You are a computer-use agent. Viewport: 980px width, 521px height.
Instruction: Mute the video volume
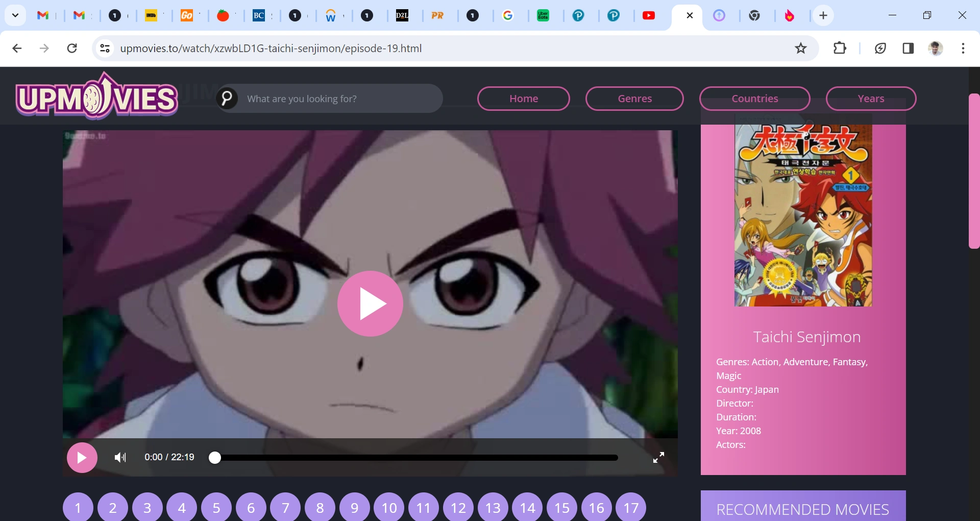[120, 457]
